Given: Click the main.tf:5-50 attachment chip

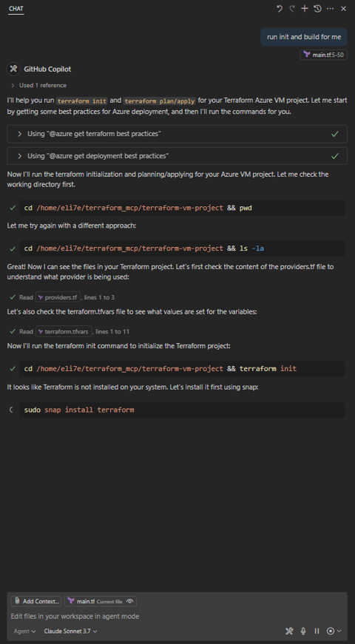Looking at the screenshot, I should tap(323, 55).
